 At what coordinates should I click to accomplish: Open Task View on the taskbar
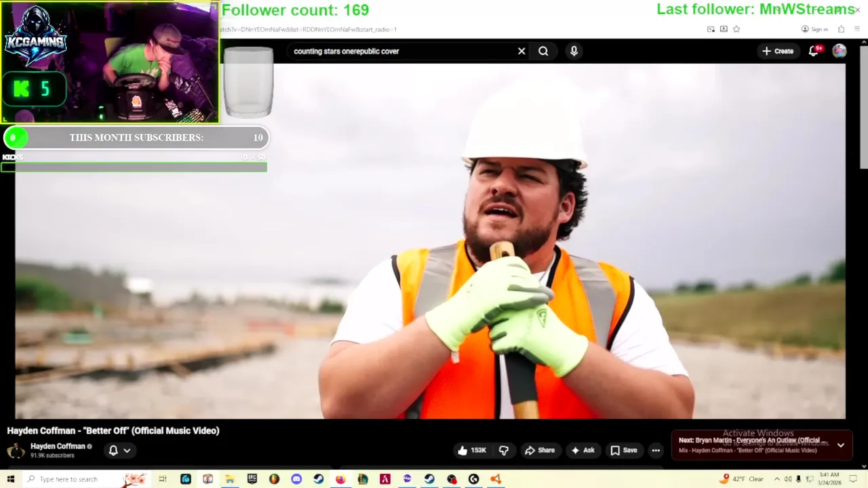point(163,479)
